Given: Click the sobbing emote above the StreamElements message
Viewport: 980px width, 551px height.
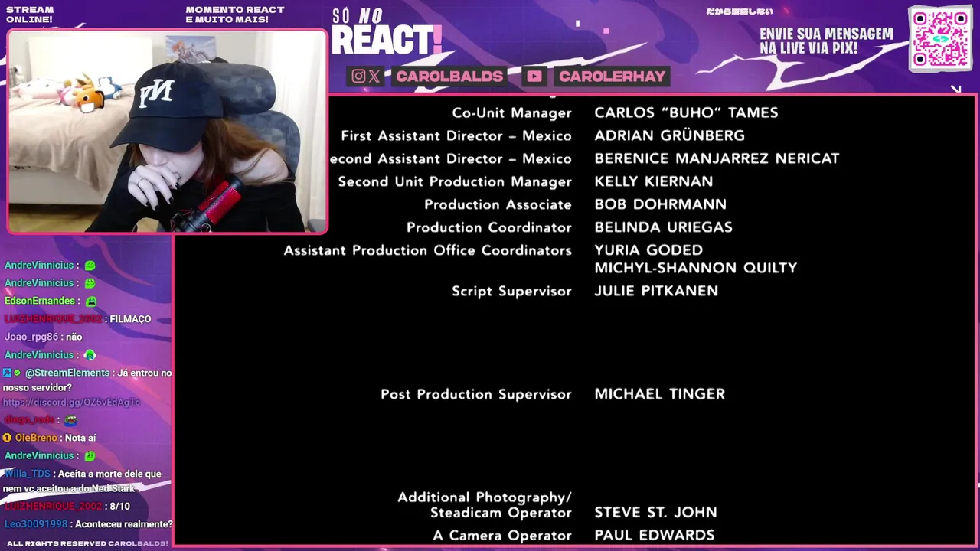Looking at the screenshot, I should click(90, 355).
